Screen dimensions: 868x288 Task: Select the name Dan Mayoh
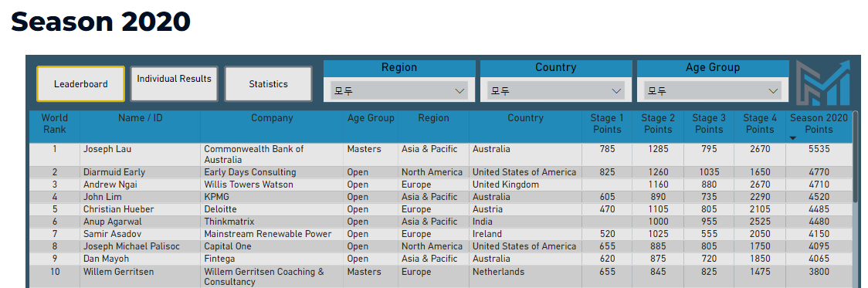point(106,259)
